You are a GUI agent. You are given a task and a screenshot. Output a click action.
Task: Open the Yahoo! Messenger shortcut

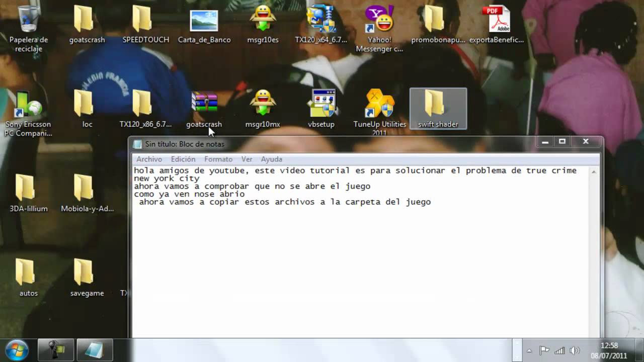pyautogui.click(x=379, y=29)
